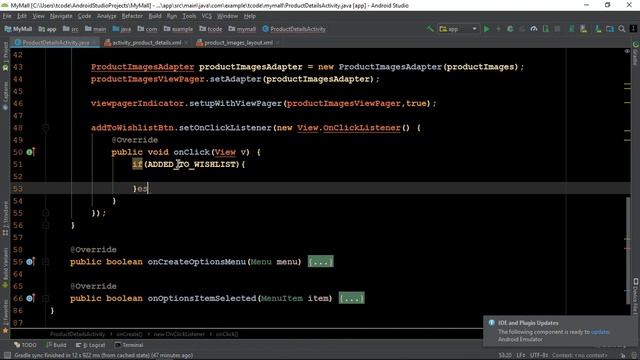Open the View menu
The height and width of the screenshot is (360, 640).
point(38,16)
